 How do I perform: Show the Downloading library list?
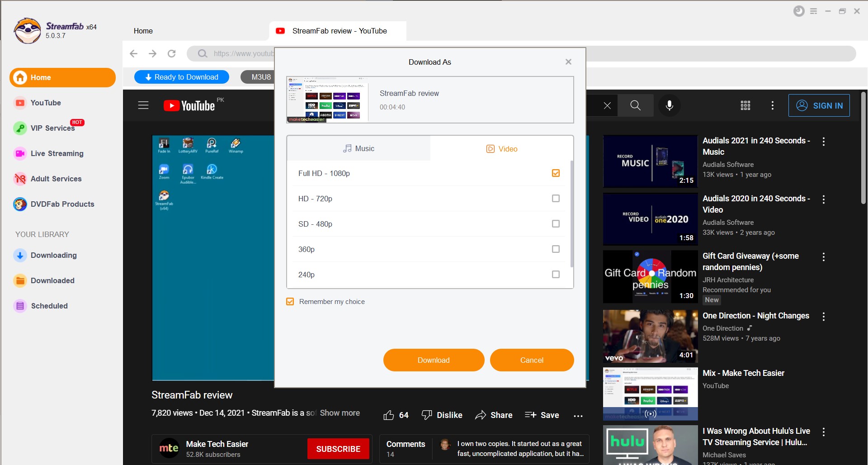pos(45,255)
